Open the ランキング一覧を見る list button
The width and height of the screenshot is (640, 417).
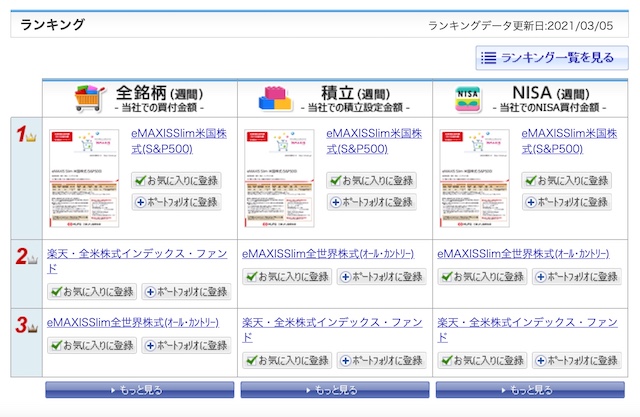546,58
